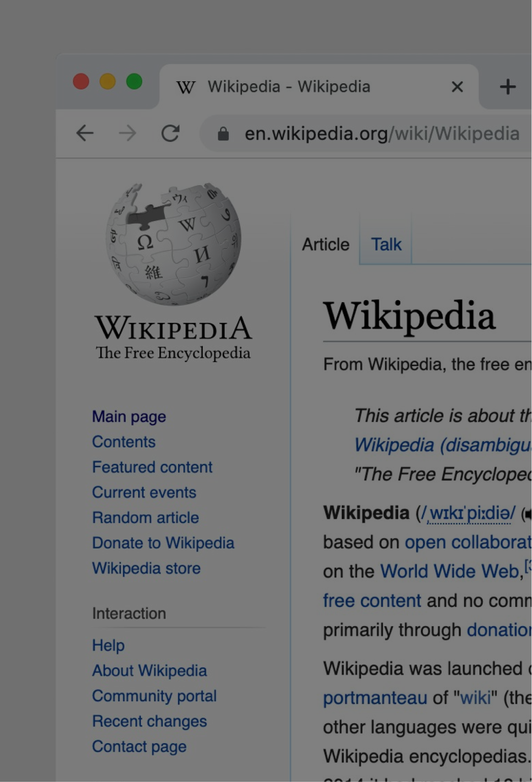The width and height of the screenshot is (532, 782).
Task: Click the yellow minimize window button
Action: (x=107, y=81)
